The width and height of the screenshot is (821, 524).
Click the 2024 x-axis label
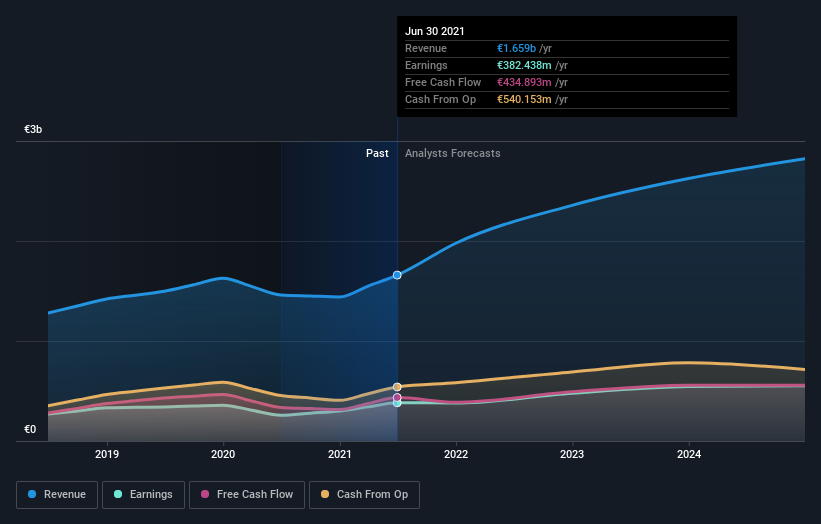tap(689, 454)
